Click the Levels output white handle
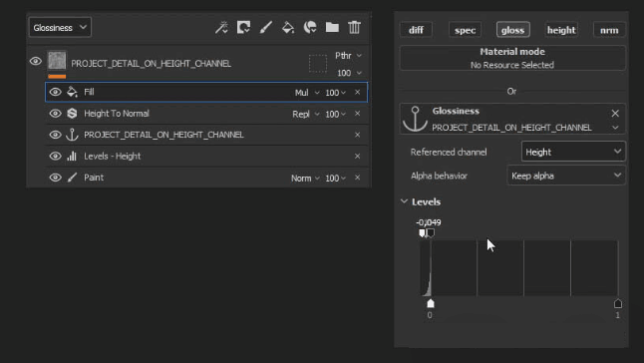Viewport: 644px width, 363px height. pos(618,303)
